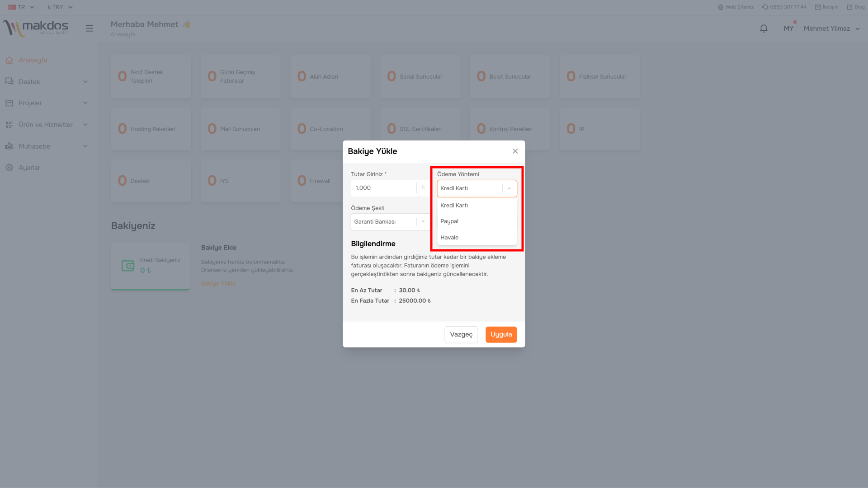
Task: Click the wallet icon in Kredi Bakiyeniz card
Action: click(128, 266)
